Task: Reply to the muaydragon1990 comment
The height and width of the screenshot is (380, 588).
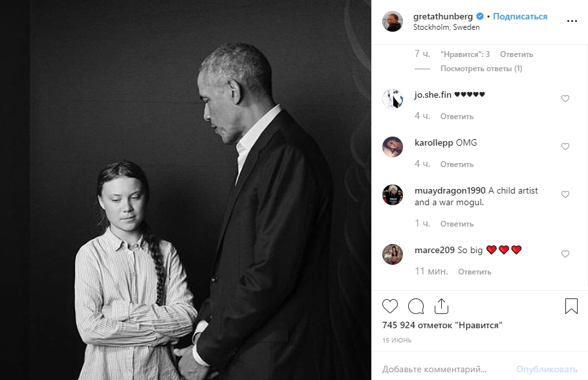Action: (457, 224)
